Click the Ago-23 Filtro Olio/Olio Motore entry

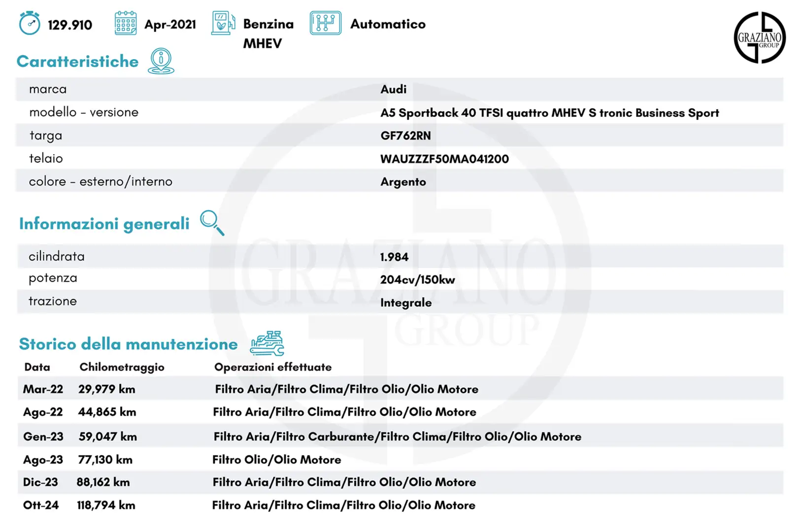pos(276,460)
